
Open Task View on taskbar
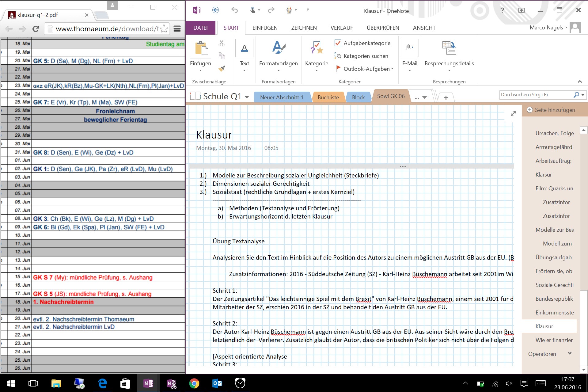tap(33, 383)
